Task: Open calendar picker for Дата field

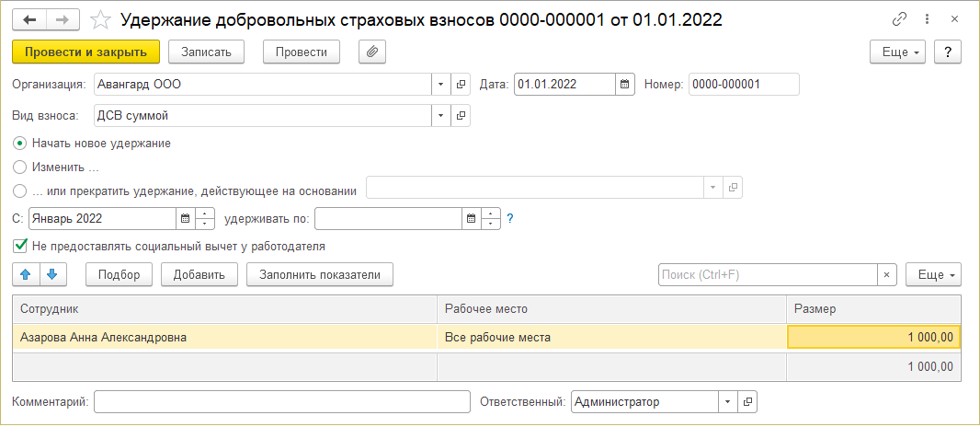Action: (x=626, y=85)
